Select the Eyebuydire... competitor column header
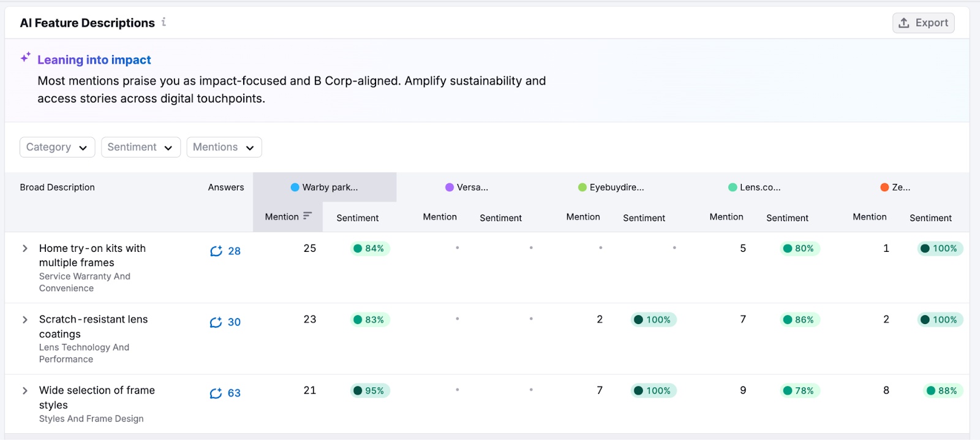The image size is (980, 440). 616,188
